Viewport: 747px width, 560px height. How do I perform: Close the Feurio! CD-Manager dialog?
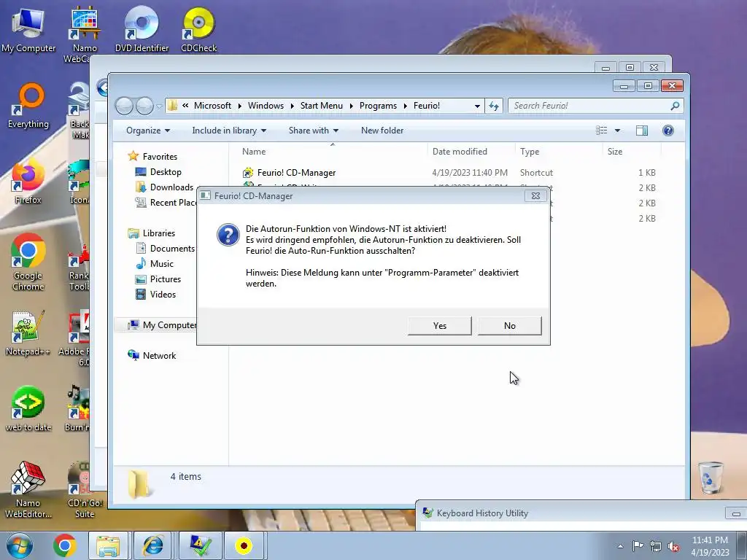(535, 195)
